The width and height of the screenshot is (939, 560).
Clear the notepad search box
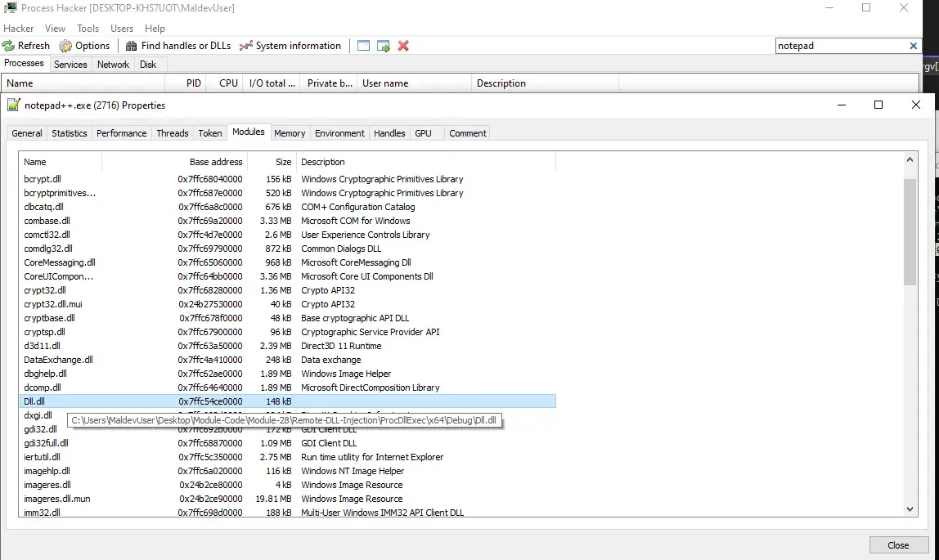pos(914,46)
